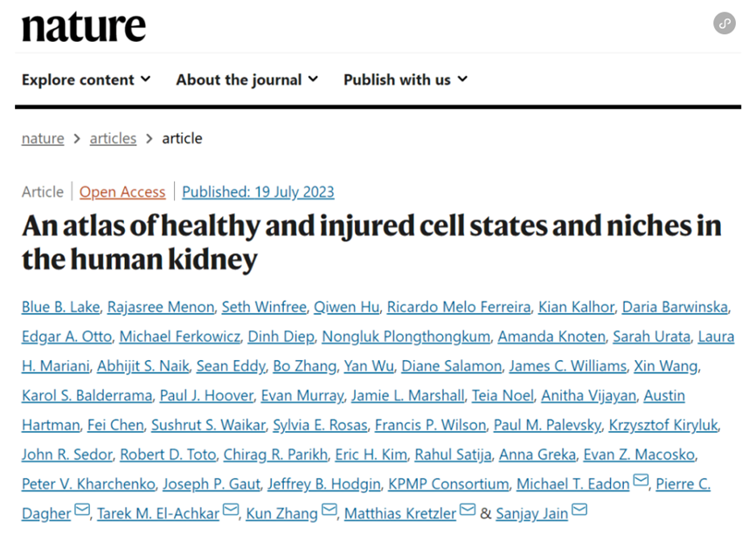Open email envelope beside Pierre C. Dagher

tap(82, 510)
